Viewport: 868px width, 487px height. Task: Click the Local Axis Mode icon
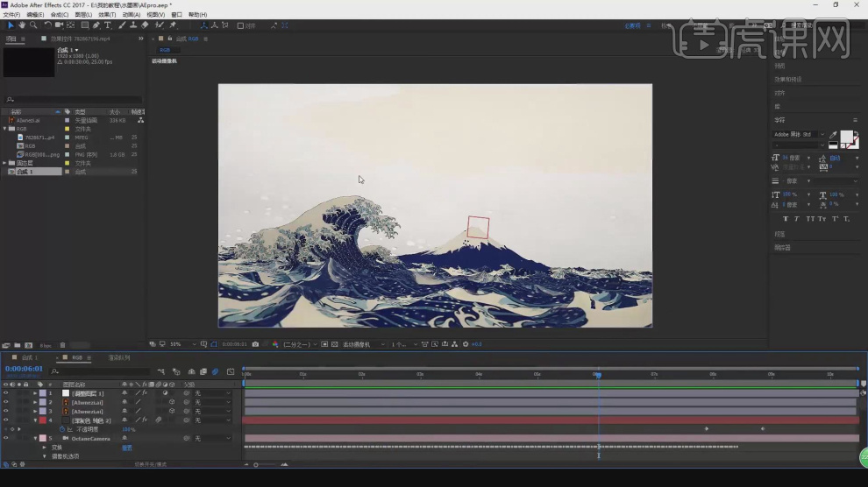point(203,25)
